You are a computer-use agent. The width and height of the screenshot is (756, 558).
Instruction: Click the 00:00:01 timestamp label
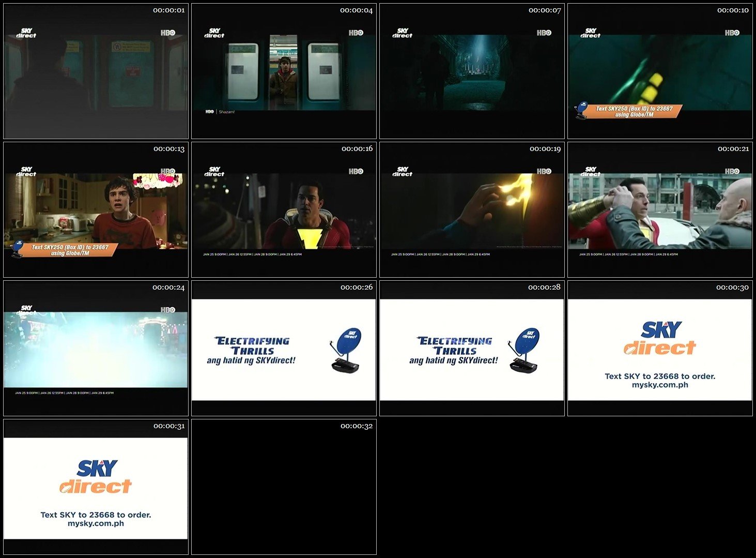(x=168, y=10)
